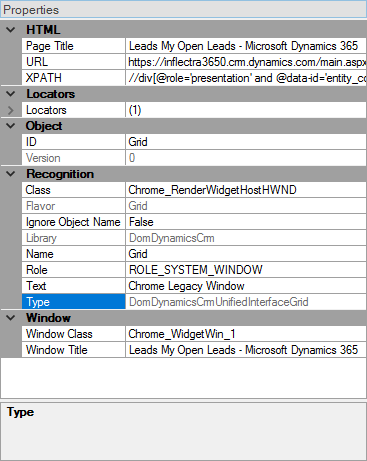Collapse the HTML category
The width and height of the screenshot is (367, 461).
click(x=11, y=30)
